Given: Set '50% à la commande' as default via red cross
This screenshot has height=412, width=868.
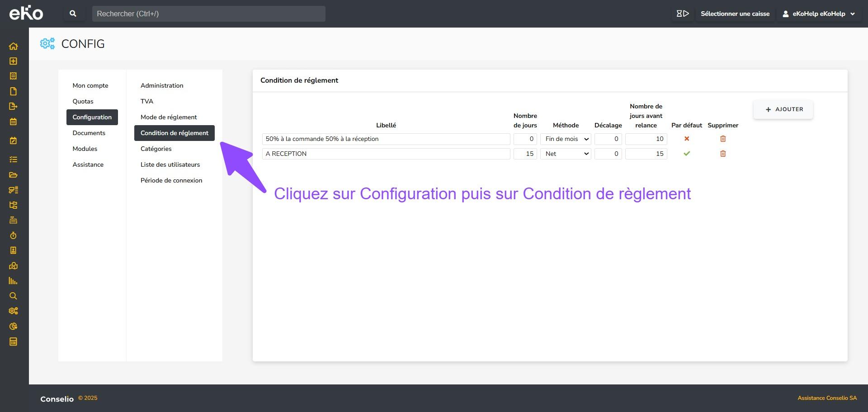Looking at the screenshot, I should [686, 139].
